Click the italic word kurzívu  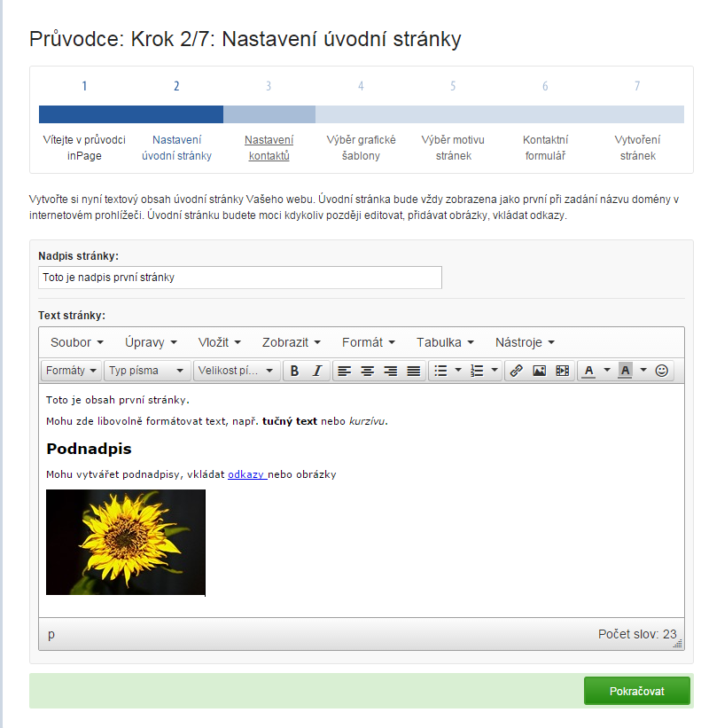tap(367, 421)
